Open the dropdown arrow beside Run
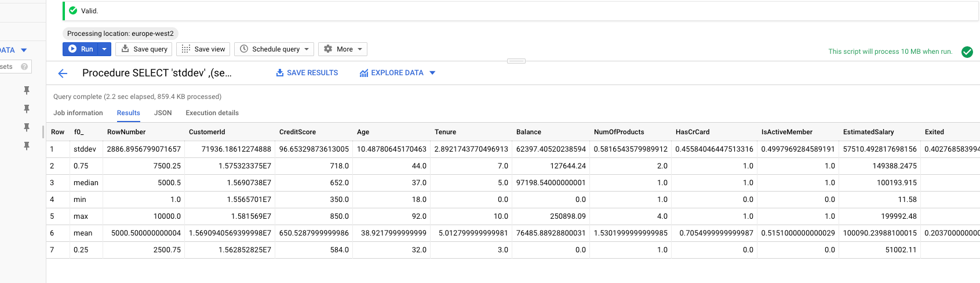 click(x=104, y=49)
